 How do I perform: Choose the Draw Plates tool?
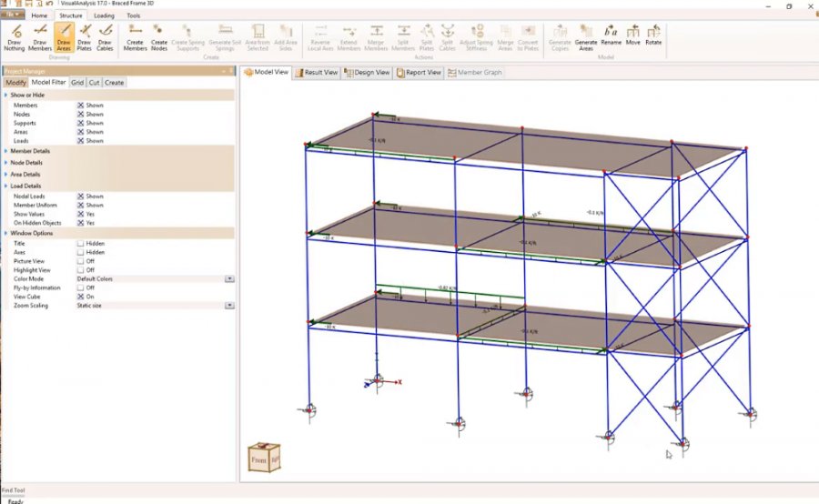click(84, 37)
